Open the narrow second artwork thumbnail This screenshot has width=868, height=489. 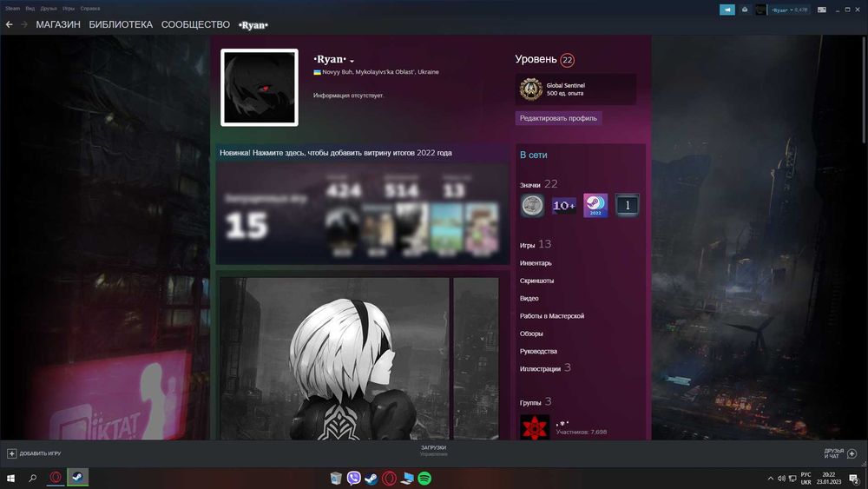476,359
